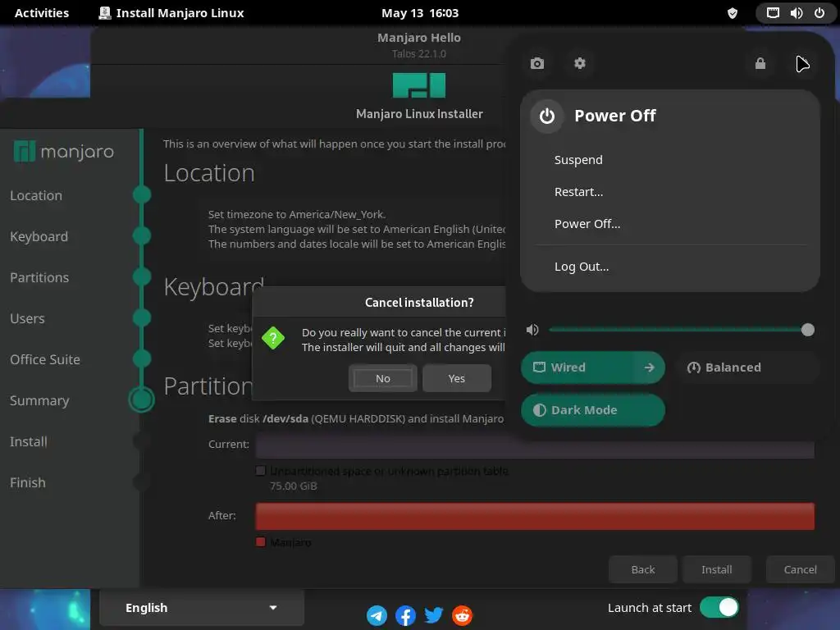Click the '75.00 GiB' size text
840x630 pixels.
pyautogui.click(x=293, y=486)
